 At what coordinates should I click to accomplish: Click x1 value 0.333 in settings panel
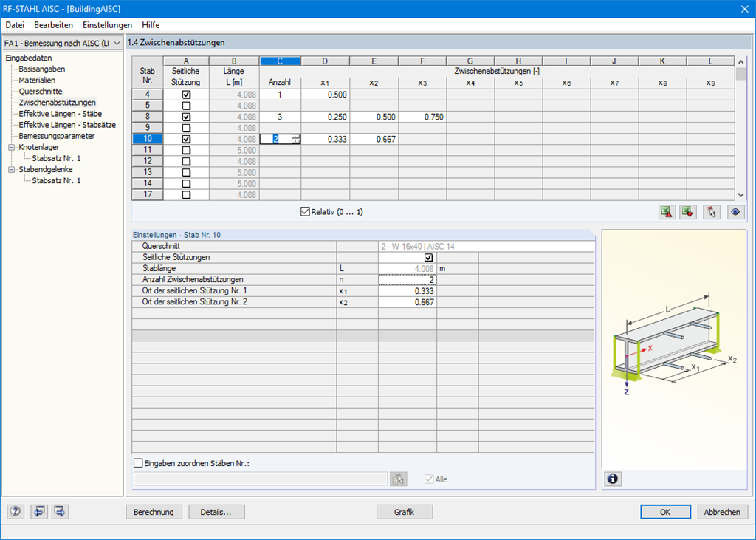pyautogui.click(x=408, y=290)
